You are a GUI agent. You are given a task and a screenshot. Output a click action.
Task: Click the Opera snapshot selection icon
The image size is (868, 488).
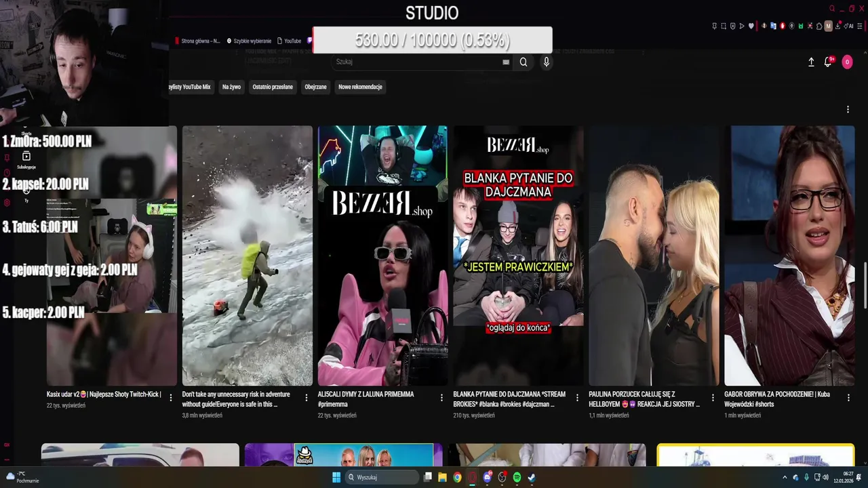click(x=724, y=26)
